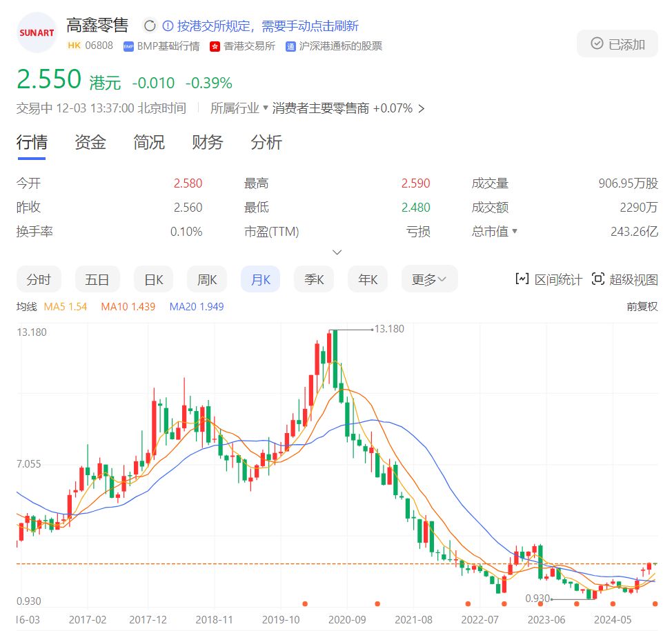Switch to the 分析 tab
Screen dimensions: 672x631
click(266, 143)
